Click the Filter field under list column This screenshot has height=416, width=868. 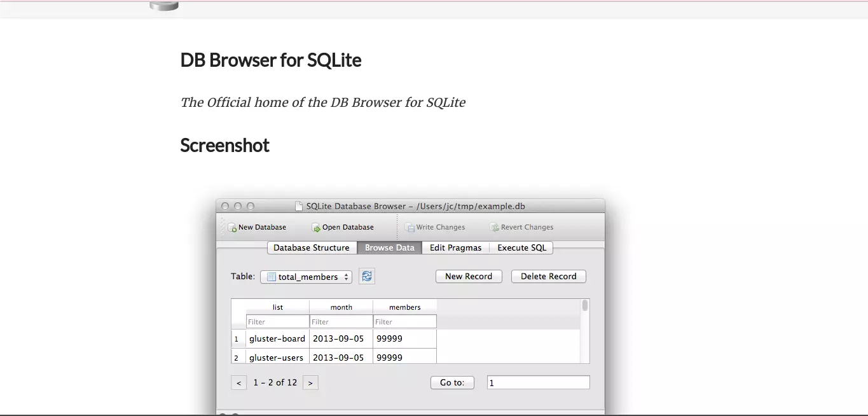tap(277, 322)
